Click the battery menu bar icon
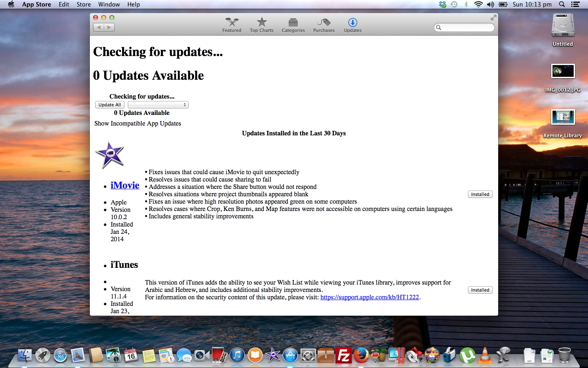The image size is (588, 368). (503, 4)
